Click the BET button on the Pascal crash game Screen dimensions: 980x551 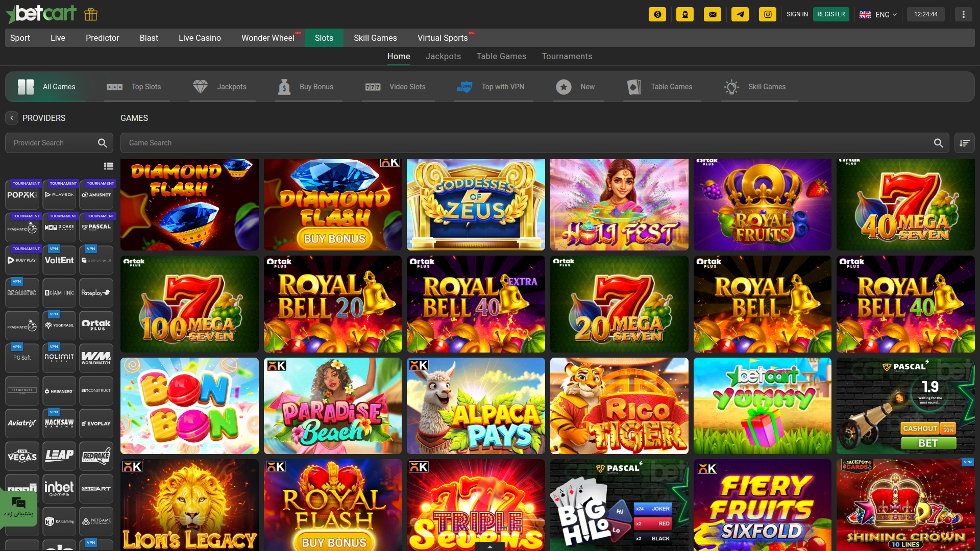pyautogui.click(x=928, y=443)
